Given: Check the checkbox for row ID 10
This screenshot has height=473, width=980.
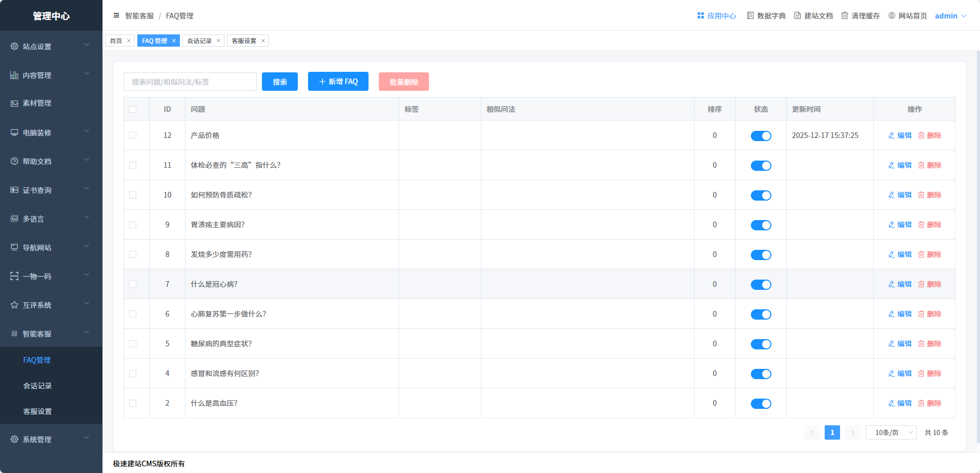Looking at the screenshot, I should click(x=133, y=195).
